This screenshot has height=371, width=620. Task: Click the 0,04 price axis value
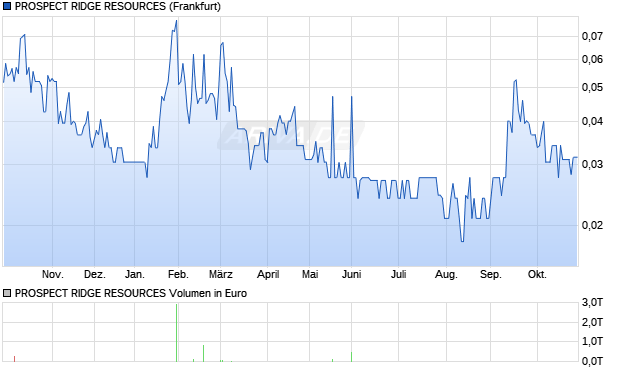[592, 121]
